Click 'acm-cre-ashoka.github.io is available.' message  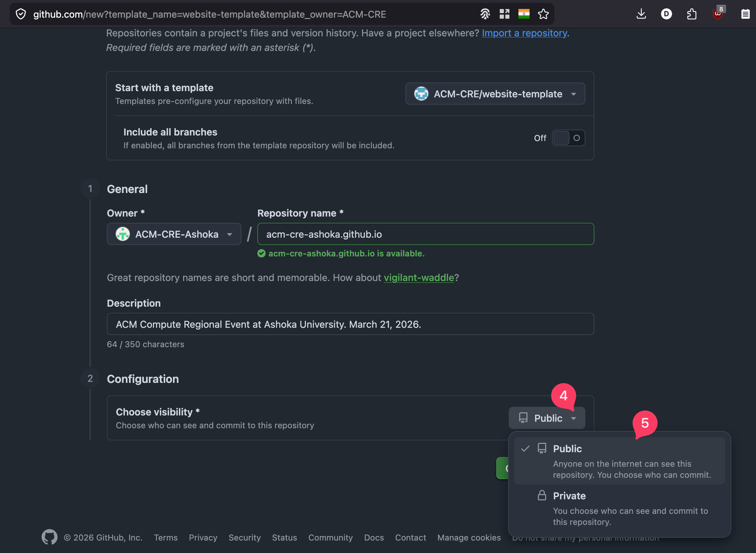click(346, 254)
